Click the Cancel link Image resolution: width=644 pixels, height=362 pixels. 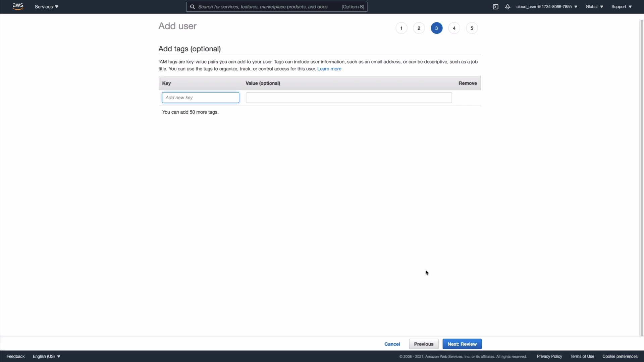[392, 344]
